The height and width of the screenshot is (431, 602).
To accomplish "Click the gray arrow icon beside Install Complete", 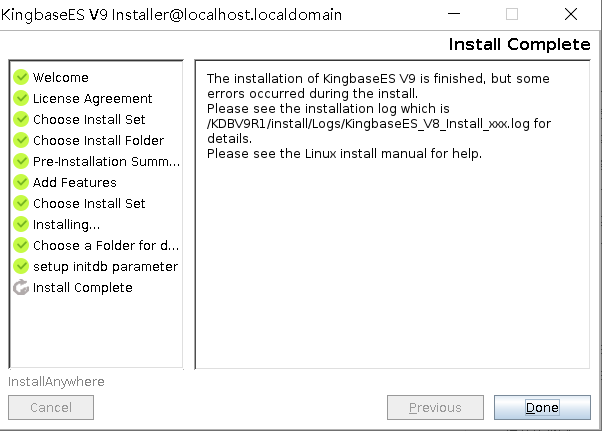I will [x=21, y=287].
